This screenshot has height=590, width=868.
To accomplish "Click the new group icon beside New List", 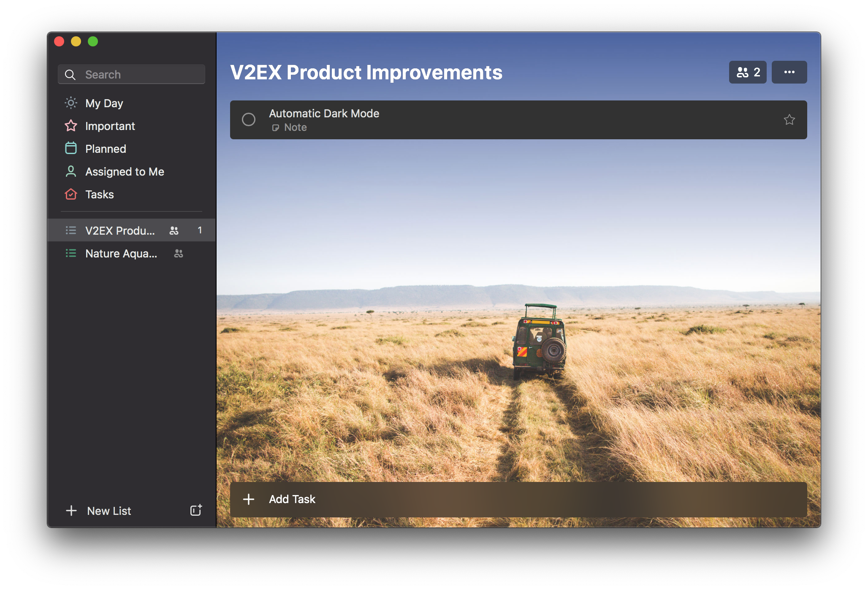I will tap(196, 510).
